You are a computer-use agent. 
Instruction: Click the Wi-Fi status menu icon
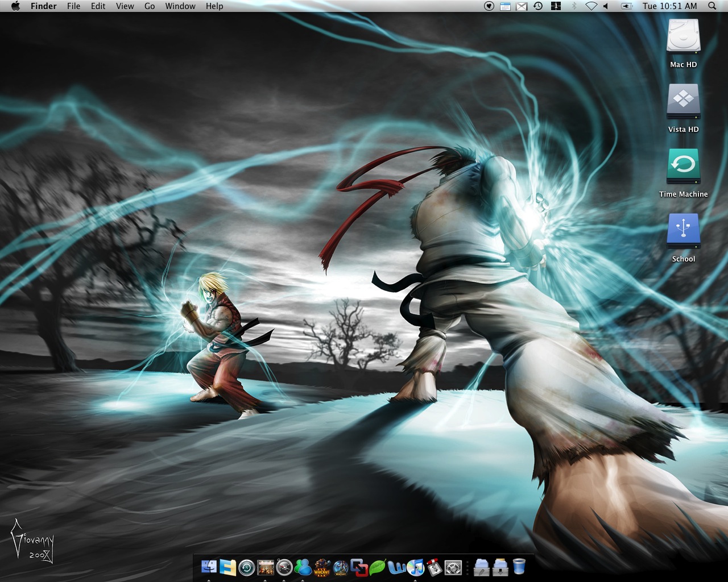(x=591, y=6)
